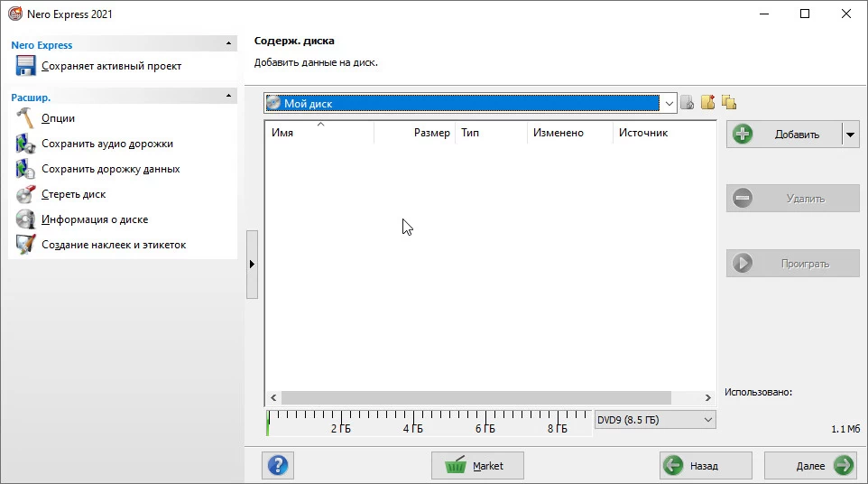868x484 pixels.
Task: Open Disc information icon
Action: point(25,219)
